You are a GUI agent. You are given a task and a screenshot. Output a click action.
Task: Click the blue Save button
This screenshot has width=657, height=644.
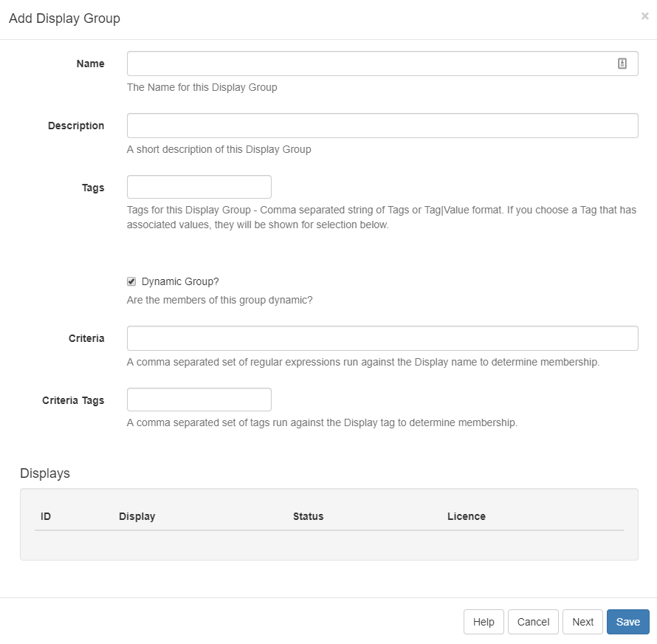click(x=627, y=622)
